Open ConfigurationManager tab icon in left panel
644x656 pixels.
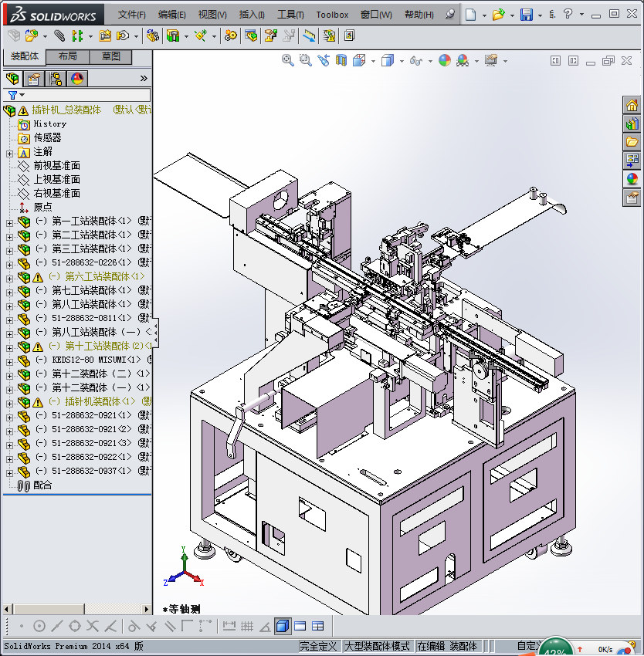55,79
